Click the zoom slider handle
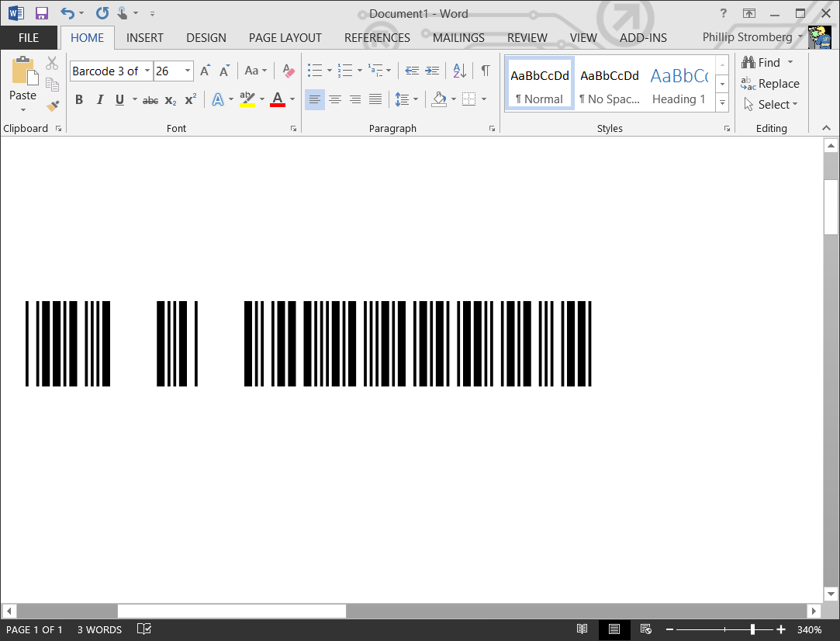This screenshot has height=641, width=840. coord(752,629)
